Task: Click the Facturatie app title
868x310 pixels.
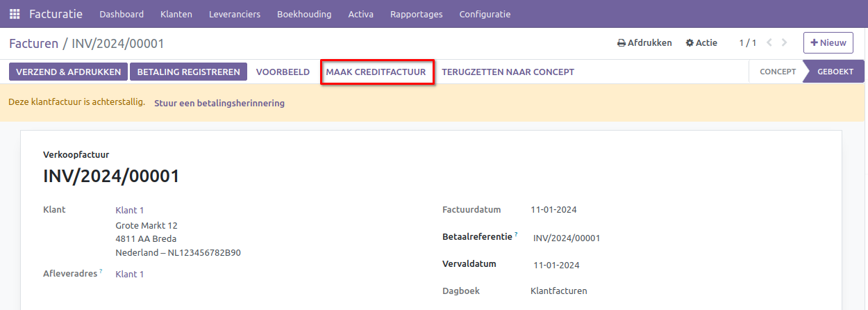Action: point(56,14)
